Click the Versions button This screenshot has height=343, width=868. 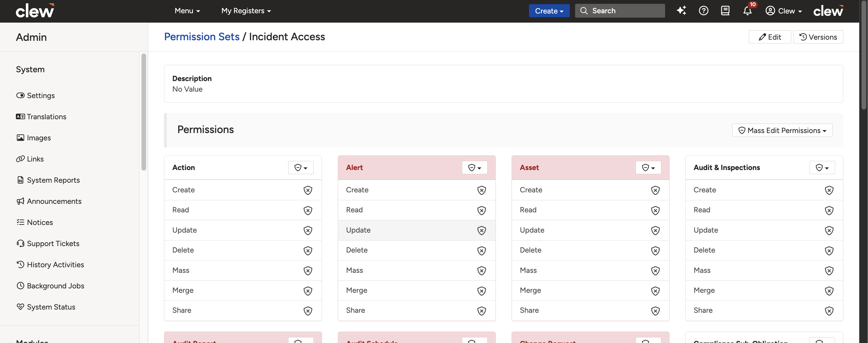coord(818,37)
